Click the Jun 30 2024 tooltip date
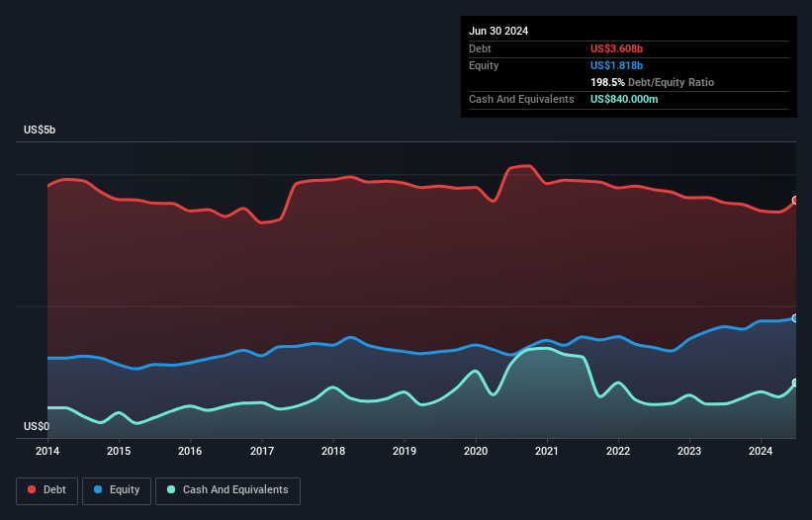The height and width of the screenshot is (520, 812). point(498,31)
